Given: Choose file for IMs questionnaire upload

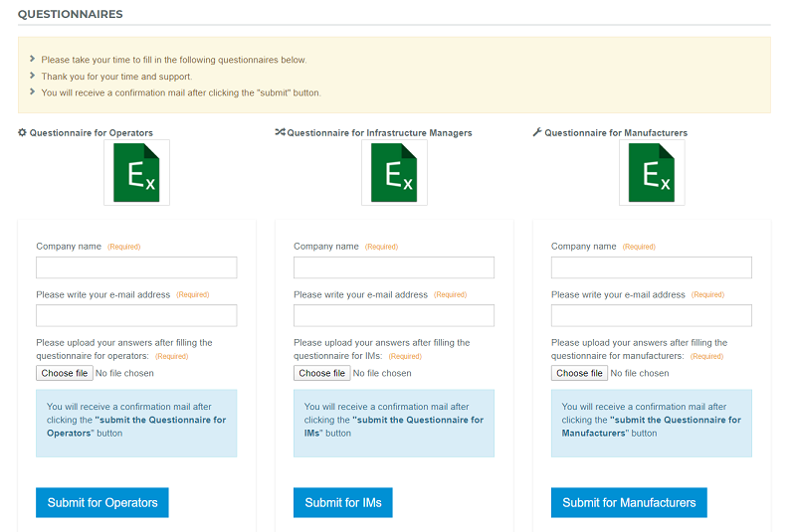Looking at the screenshot, I should coord(321,373).
